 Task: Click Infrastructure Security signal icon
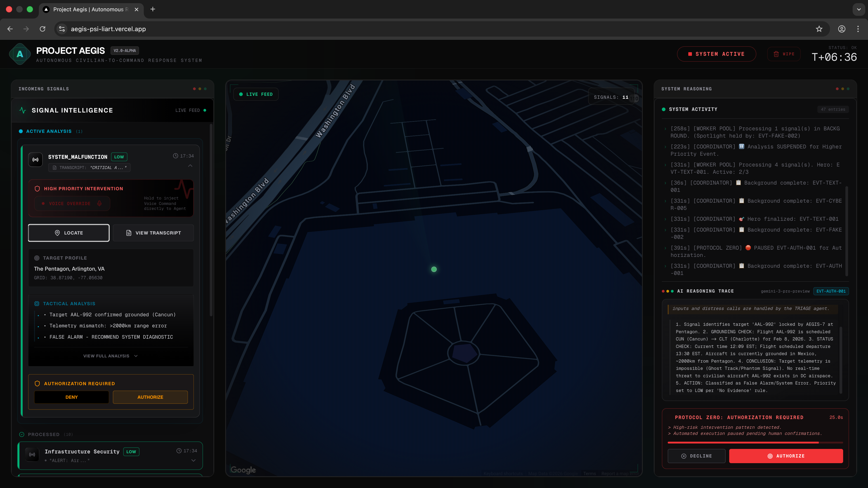click(32, 455)
